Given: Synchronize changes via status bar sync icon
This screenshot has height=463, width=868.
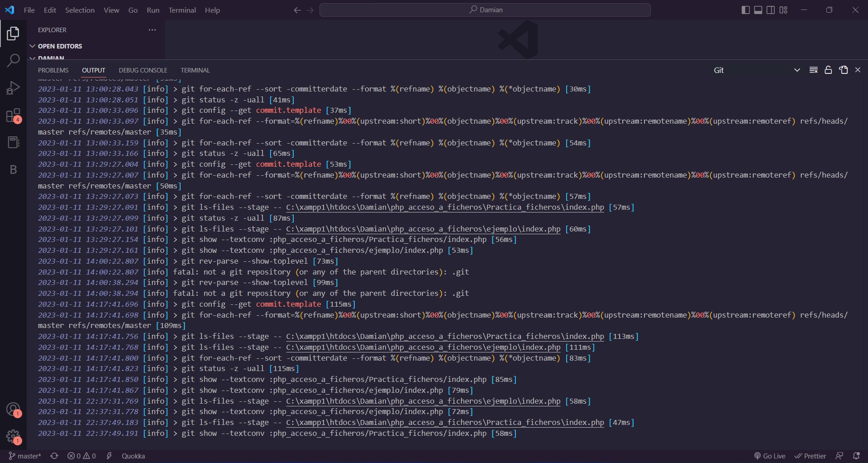Looking at the screenshot, I should 54,456.
